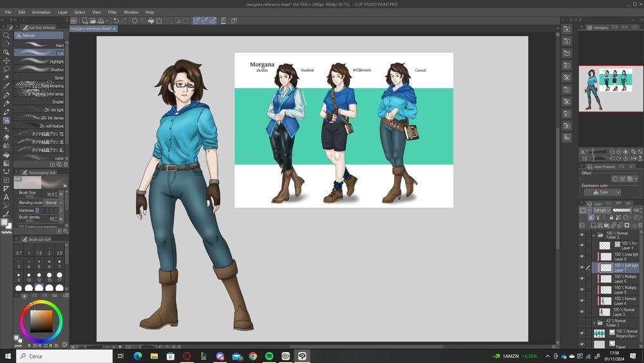This screenshot has width=644, height=363.
Task: Choose the Highlight airbrush sub tool
Action: (x=39, y=61)
